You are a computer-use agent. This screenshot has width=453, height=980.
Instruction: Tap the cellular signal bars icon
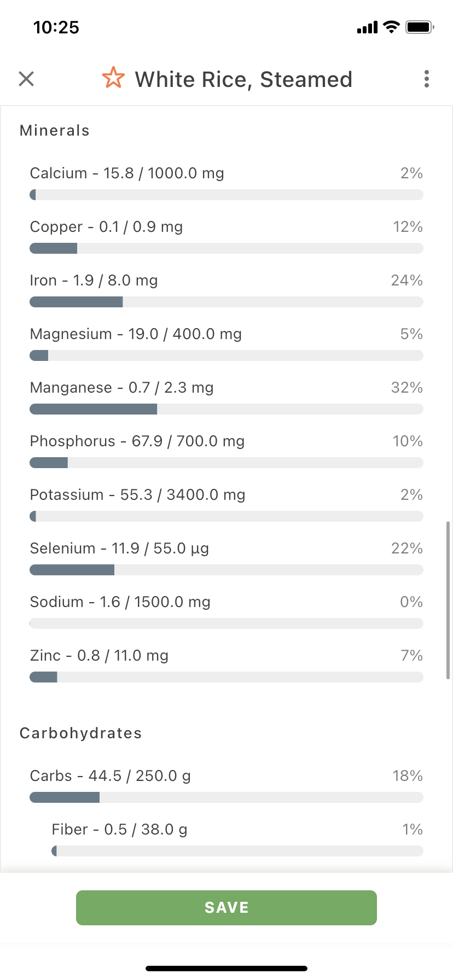click(x=367, y=27)
